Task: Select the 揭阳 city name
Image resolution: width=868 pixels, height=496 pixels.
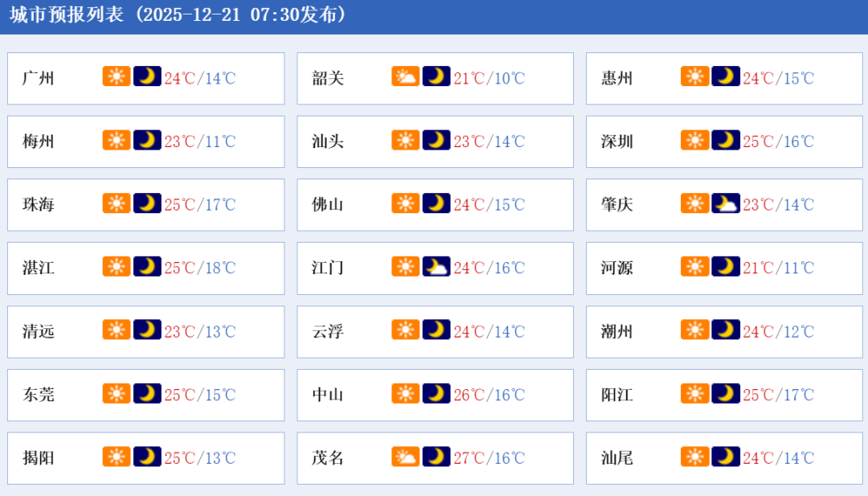Action: pos(39,458)
